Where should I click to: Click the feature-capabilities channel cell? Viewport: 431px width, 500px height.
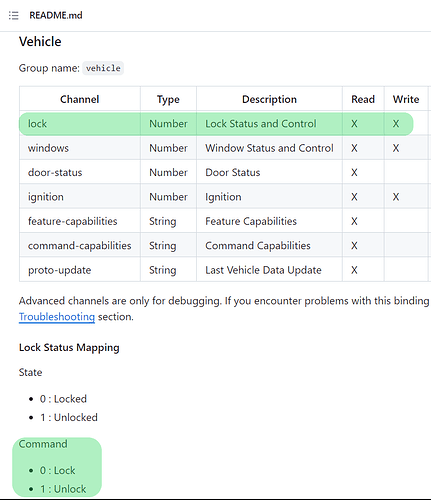click(80, 221)
